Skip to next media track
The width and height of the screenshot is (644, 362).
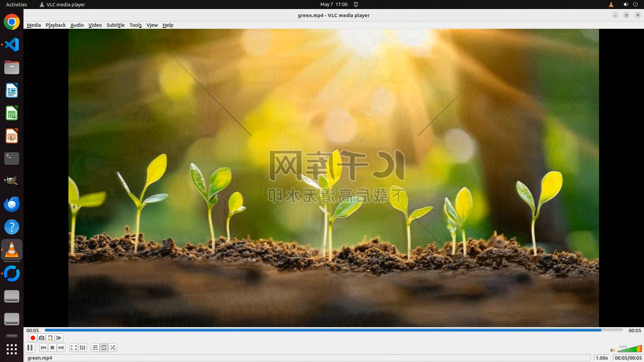tap(61, 348)
